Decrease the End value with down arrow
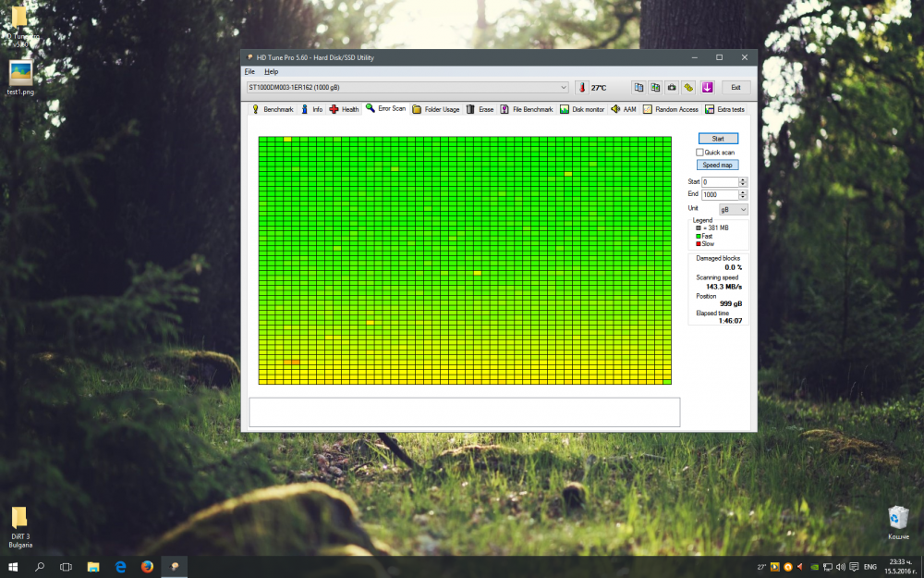The height and width of the screenshot is (578, 924). tap(743, 197)
